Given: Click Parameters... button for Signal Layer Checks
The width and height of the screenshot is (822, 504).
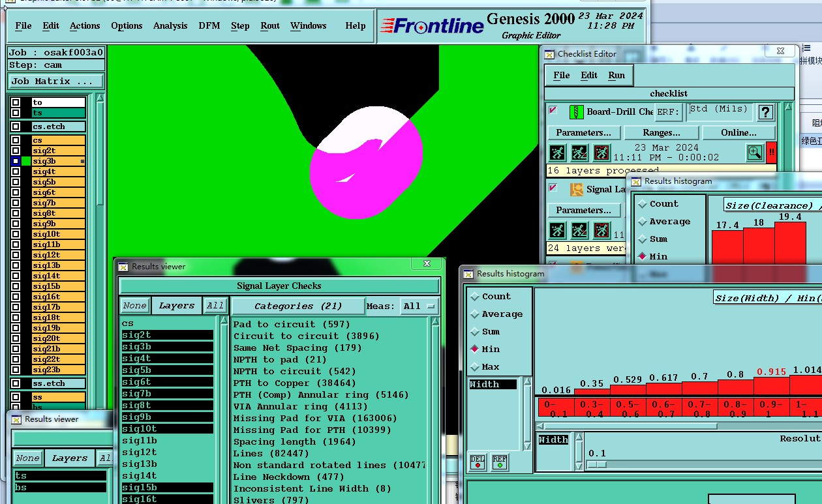Looking at the screenshot, I should tap(583, 210).
